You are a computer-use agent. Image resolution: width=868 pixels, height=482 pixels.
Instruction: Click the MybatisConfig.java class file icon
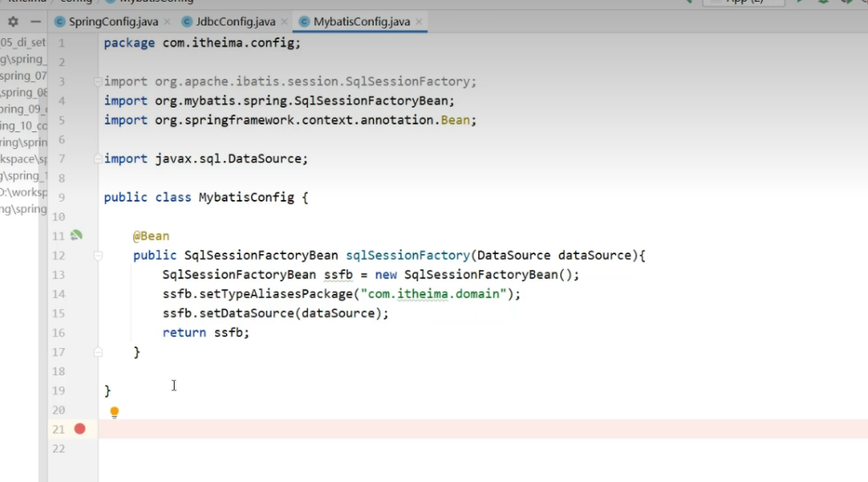[303, 21]
